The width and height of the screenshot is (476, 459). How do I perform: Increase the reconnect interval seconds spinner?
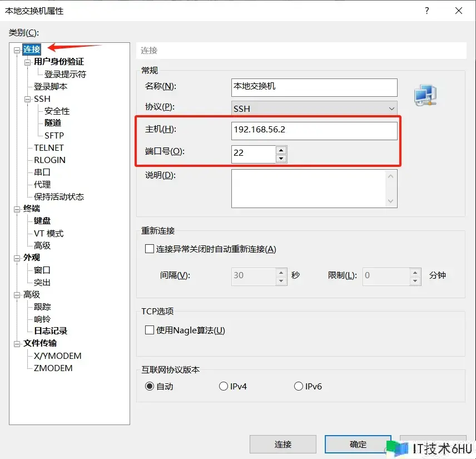[x=281, y=272]
